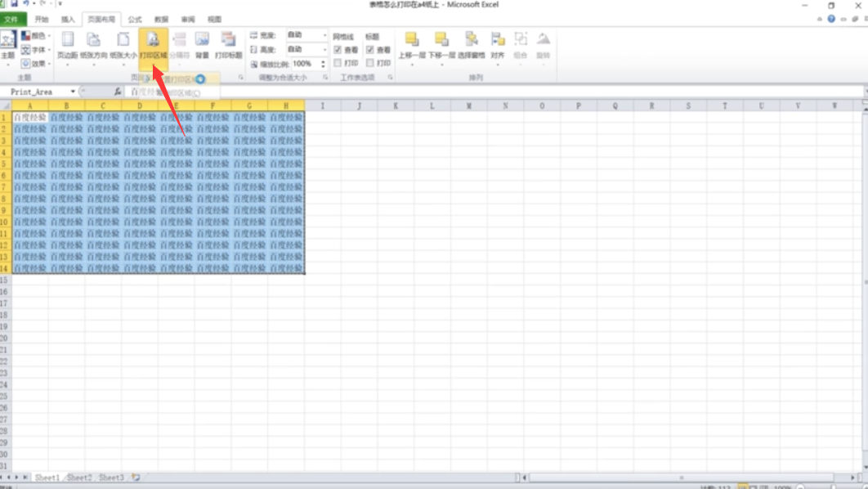Click the horizontal scrollbar thumb
868x489 pixels.
(681, 478)
